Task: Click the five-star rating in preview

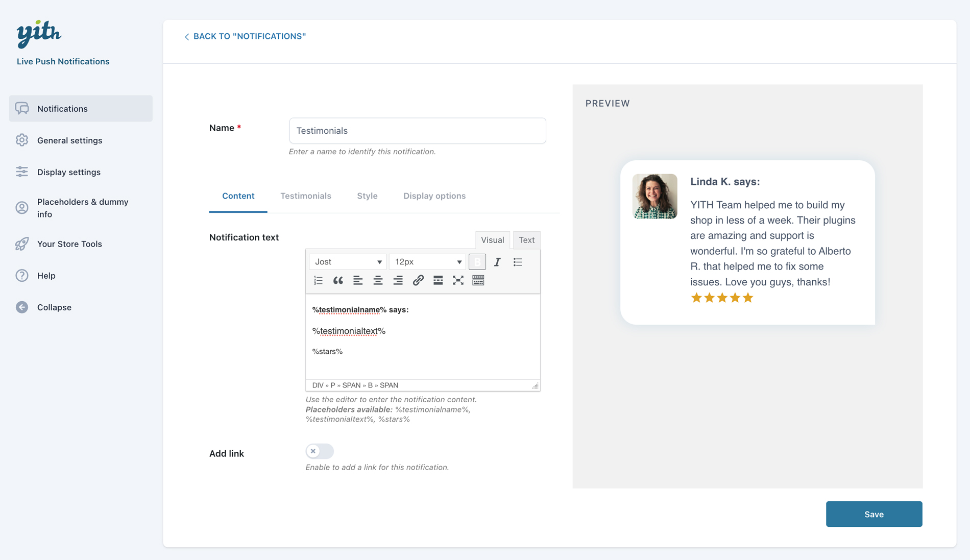Action: click(x=722, y=298)
